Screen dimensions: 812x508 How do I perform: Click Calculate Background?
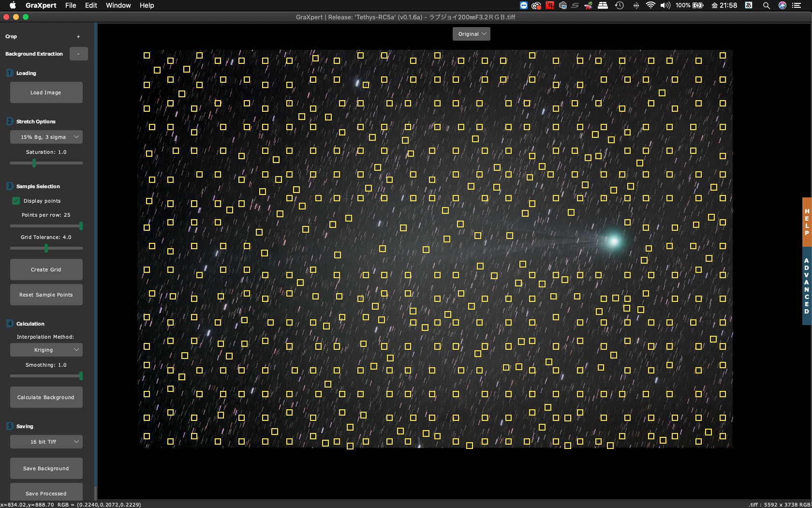[46, 397]
